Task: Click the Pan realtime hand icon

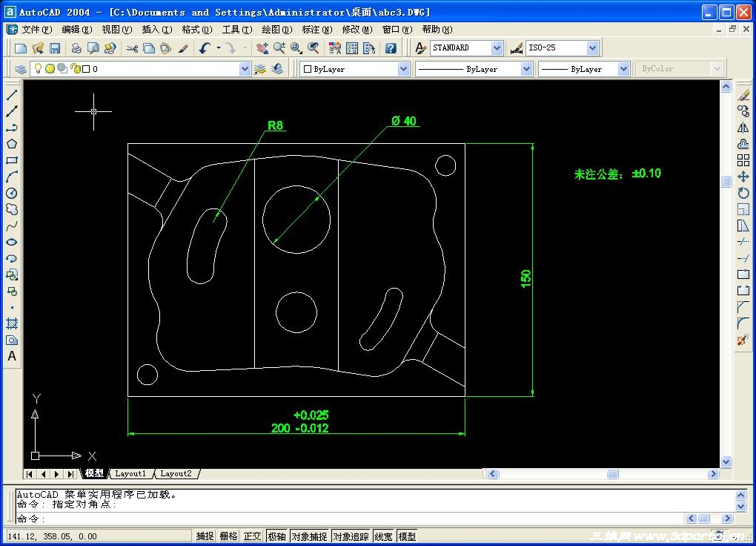Action: click(262, 47)
